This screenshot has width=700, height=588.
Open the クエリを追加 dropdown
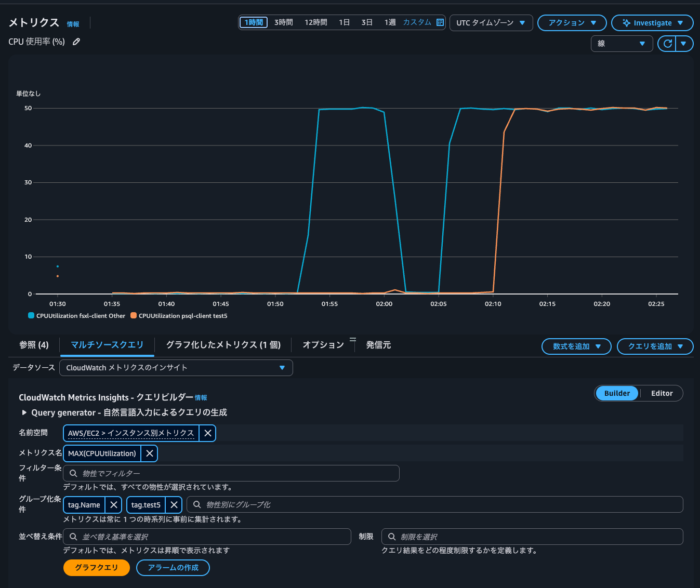(x=655, y=346)
